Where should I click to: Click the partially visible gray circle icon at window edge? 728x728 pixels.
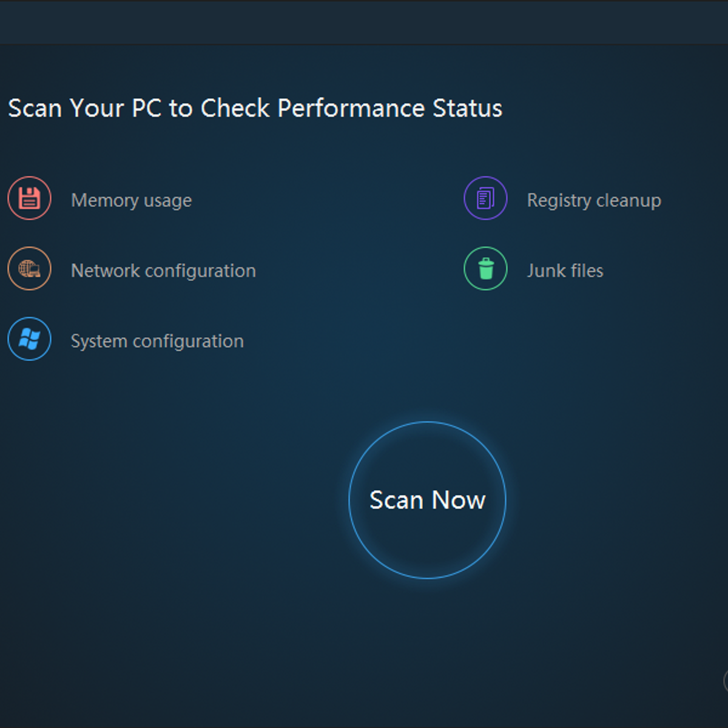(725, 681)
